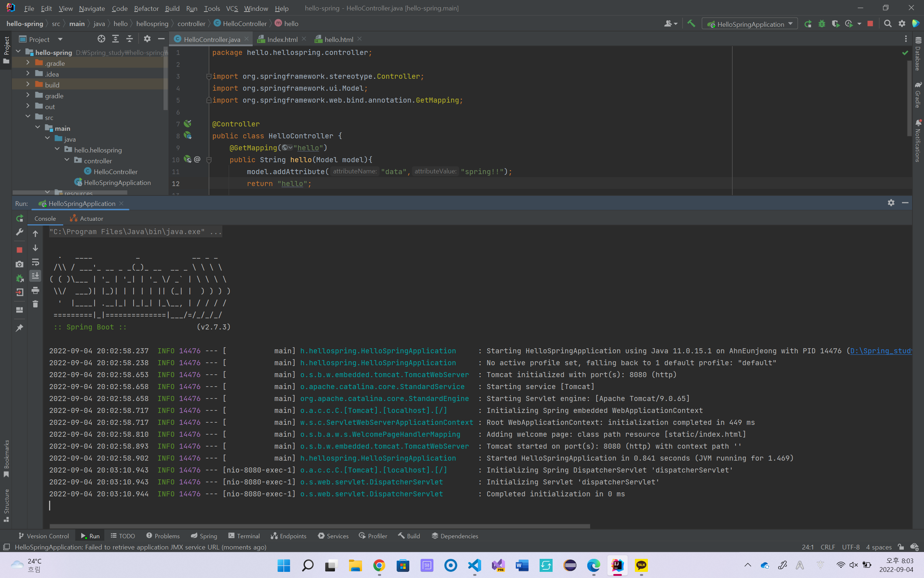Rerun application in Run tool window

(19, 218)
